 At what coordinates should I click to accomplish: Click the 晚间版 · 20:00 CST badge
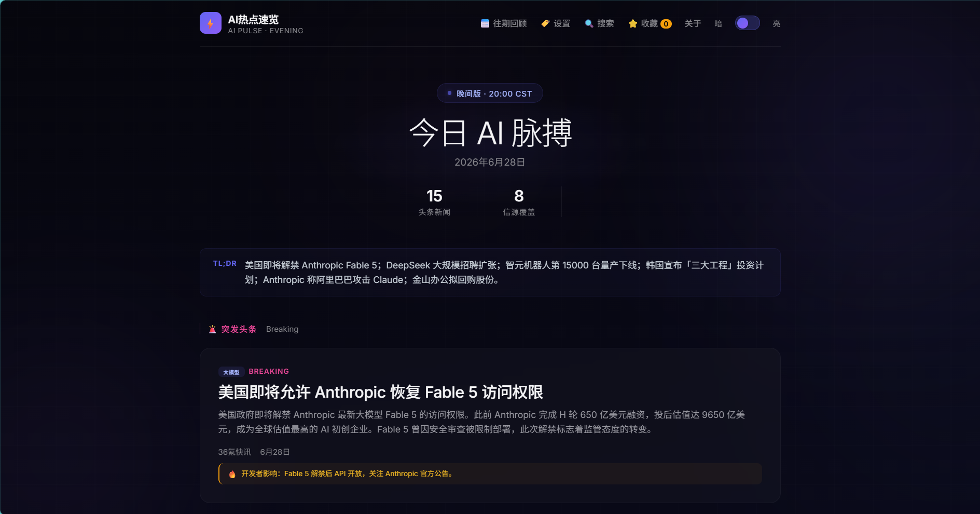click(490, 93)
